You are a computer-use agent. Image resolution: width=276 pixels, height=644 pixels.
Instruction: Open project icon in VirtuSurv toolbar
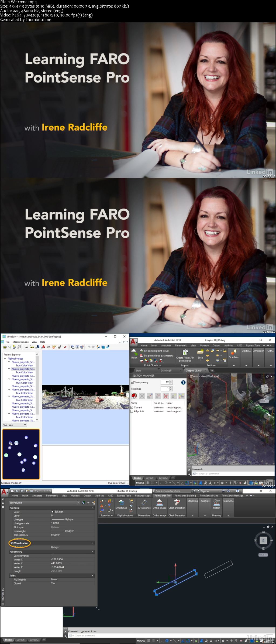point(5,347)
